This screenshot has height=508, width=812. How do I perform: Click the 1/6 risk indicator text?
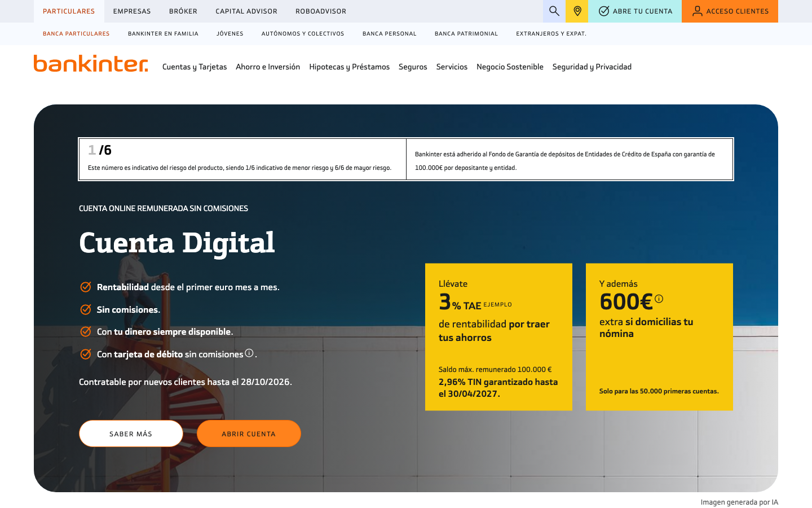[100, 150]
